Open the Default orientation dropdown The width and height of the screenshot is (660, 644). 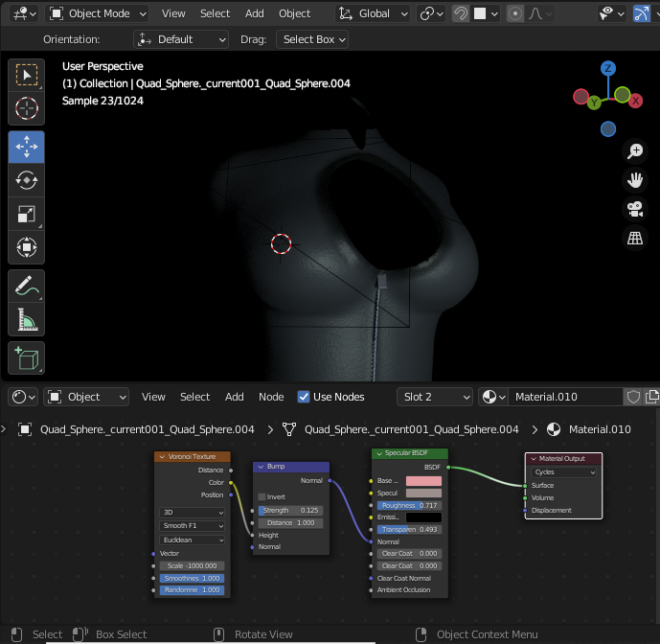pos(181,39)
